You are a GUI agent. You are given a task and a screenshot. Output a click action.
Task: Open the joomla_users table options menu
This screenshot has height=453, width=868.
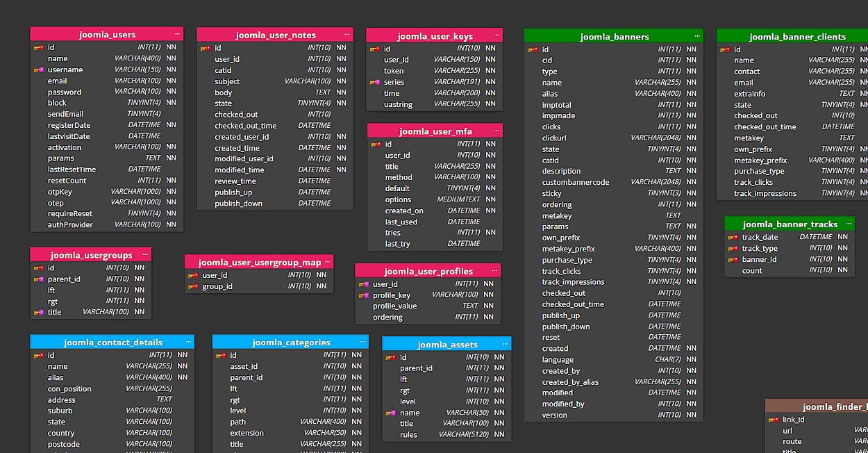[x=177, y=34]
